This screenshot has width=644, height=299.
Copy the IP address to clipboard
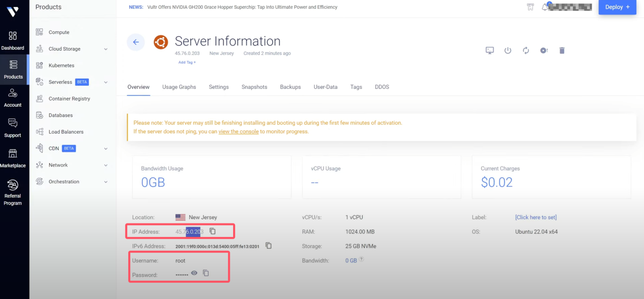(x=213, y=231)
